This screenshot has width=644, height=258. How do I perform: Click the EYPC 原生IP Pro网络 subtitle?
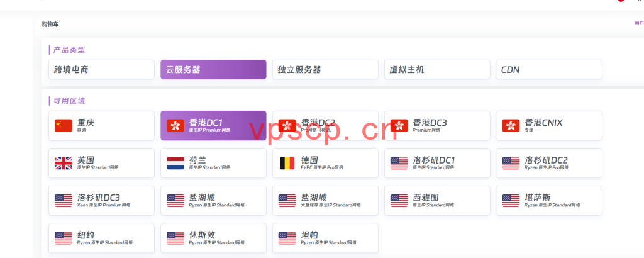coord(322,167)
